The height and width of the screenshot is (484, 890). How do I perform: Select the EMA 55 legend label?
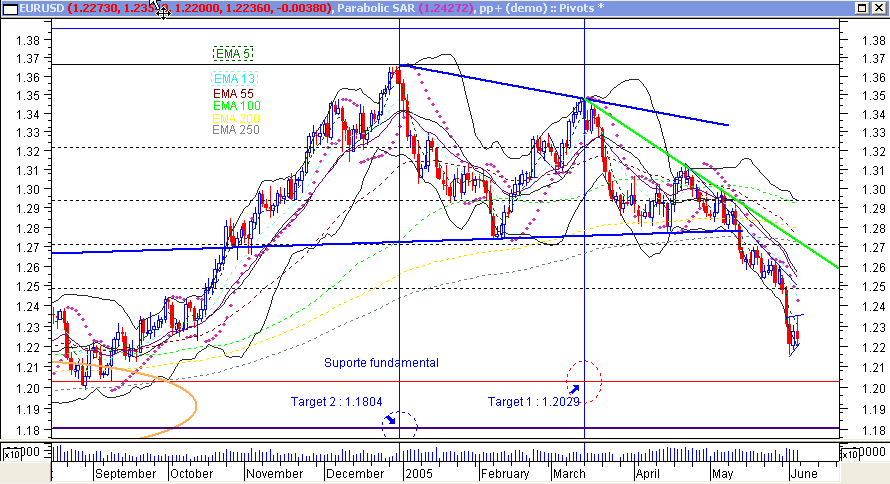tap(233, 94)
